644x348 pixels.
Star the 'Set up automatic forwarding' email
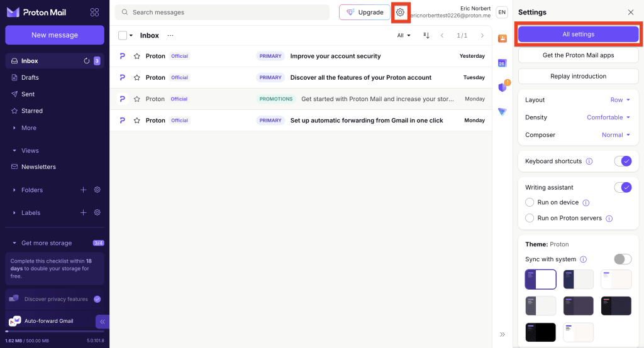(137, 120)
